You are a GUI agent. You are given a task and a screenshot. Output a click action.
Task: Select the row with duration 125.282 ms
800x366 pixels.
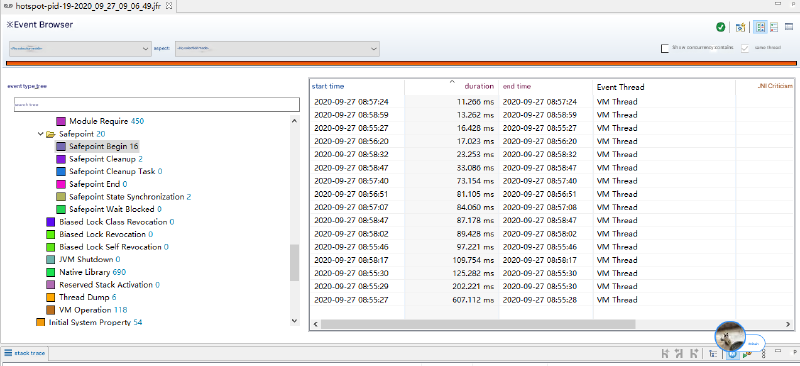click(552, 273)
